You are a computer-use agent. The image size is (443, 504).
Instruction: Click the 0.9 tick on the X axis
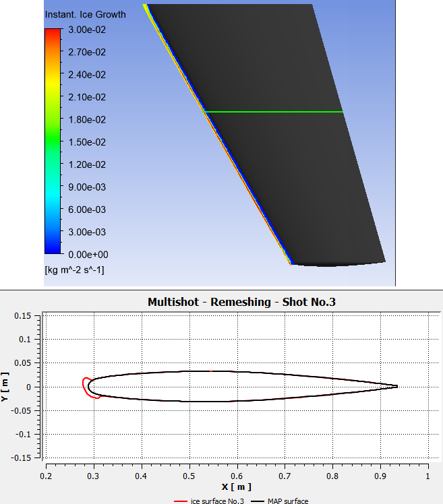(x=380, y=476)
